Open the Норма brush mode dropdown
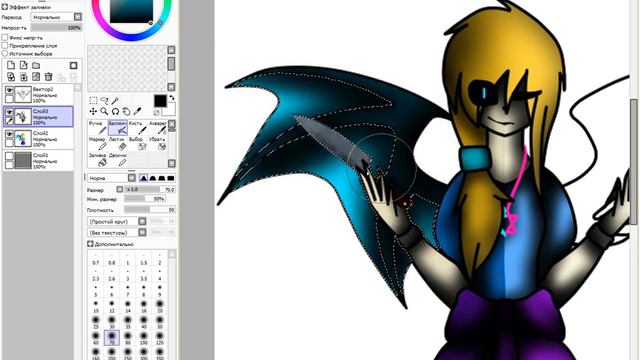 pos(111,178)
